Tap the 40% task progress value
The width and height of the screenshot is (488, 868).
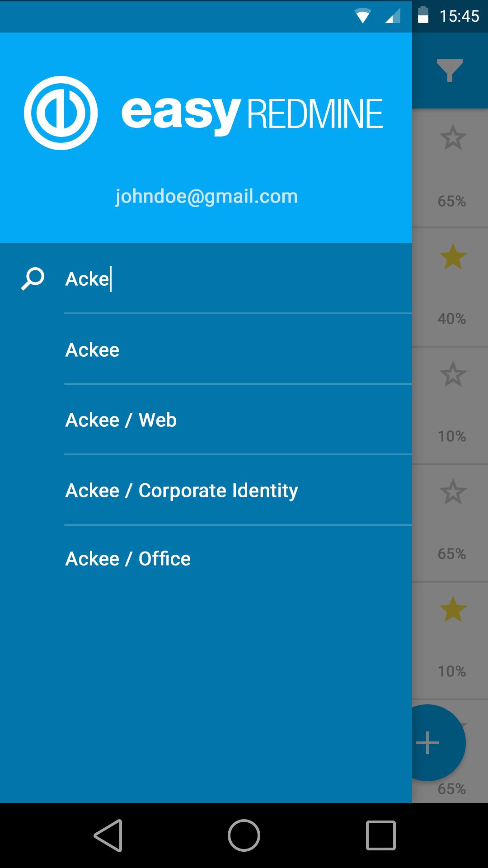click(x=451, y=319)
